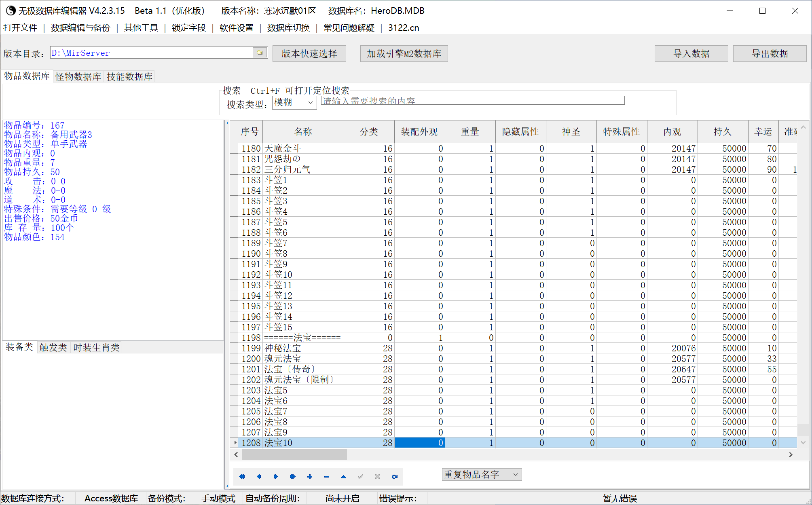Open the 软件设置 menu
812x505 pixels.
pyautogui.click(x=237, y=27)
